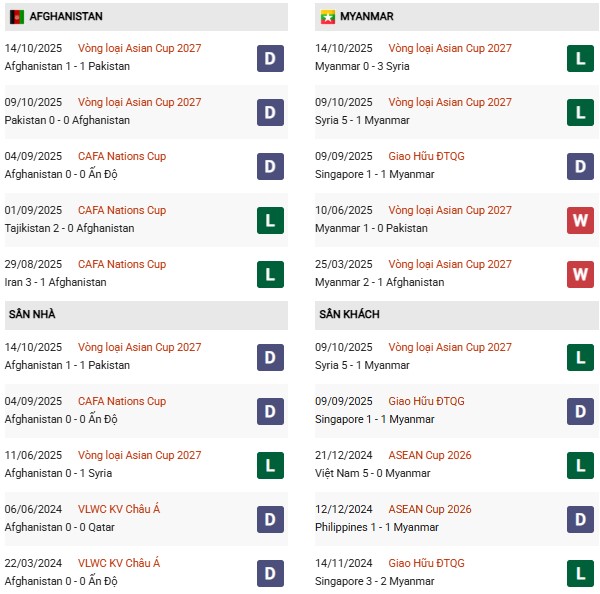Click win badge for Myanmar 2 - 1 Afghanistan
This screenshot has height=594, width=600.
581,274
